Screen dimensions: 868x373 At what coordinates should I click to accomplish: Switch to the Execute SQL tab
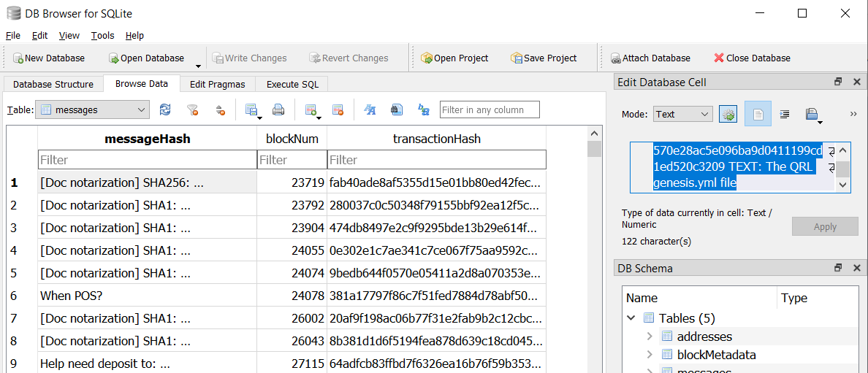coord(292,84)
